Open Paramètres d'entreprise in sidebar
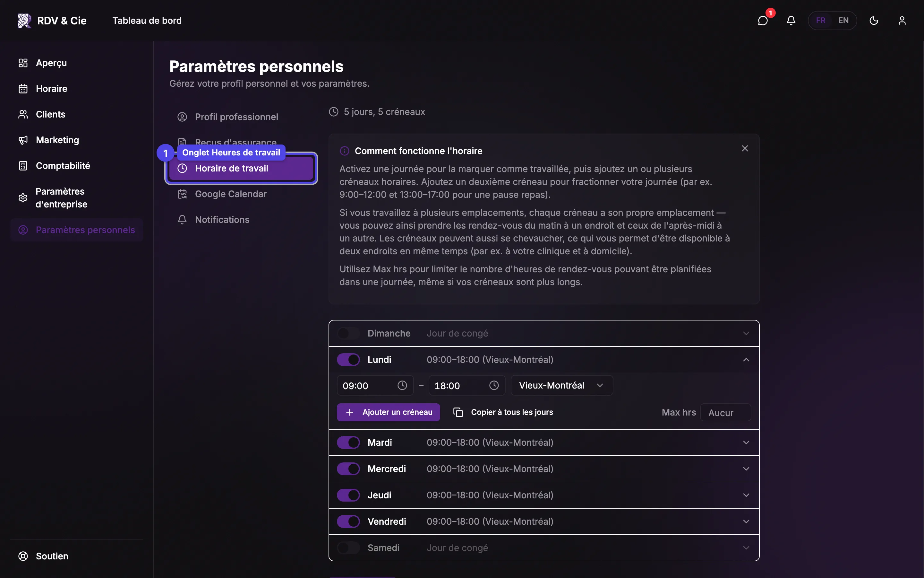 click(x=76, y=197)
